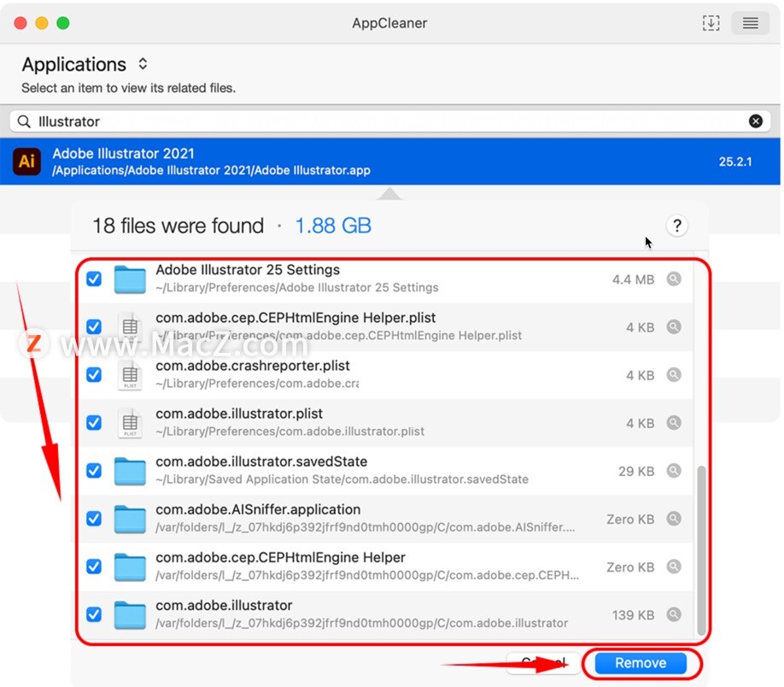Click the CEPHtmlEngine Helper.plist file icon

(x=130, y=326)
